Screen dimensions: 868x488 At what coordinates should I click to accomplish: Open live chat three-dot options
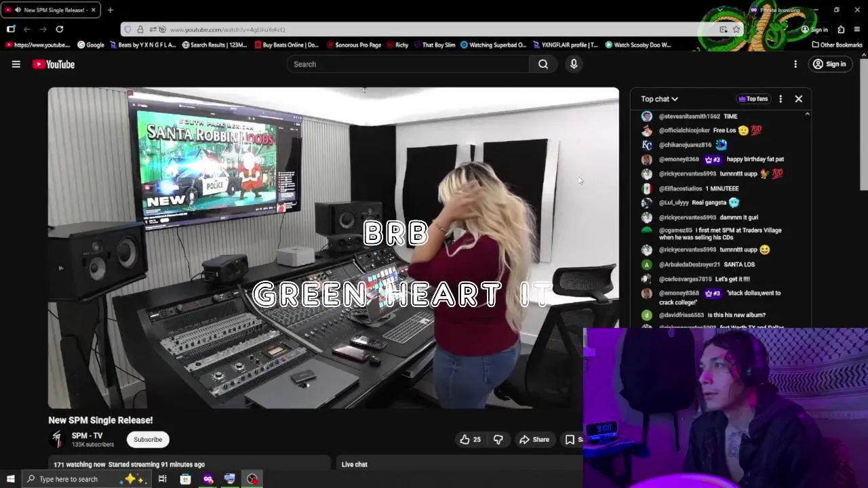click(x=781, y=99)
